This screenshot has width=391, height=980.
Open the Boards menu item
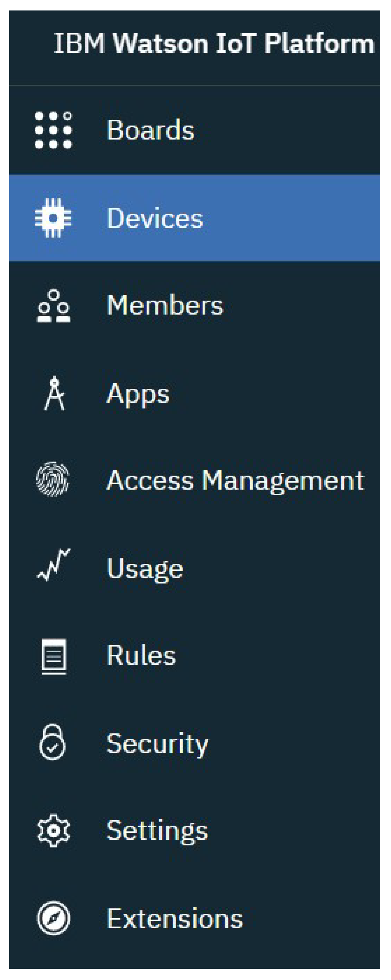[151, 130]
